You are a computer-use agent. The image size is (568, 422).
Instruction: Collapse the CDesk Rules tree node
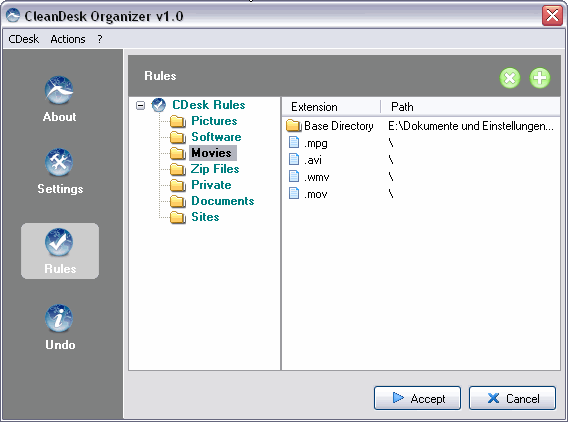(141, 105)
